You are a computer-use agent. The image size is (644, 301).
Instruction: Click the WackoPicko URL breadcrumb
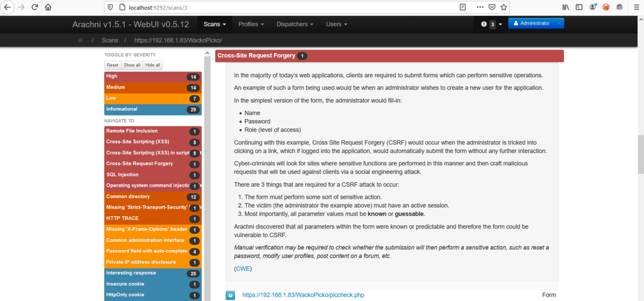178,40
